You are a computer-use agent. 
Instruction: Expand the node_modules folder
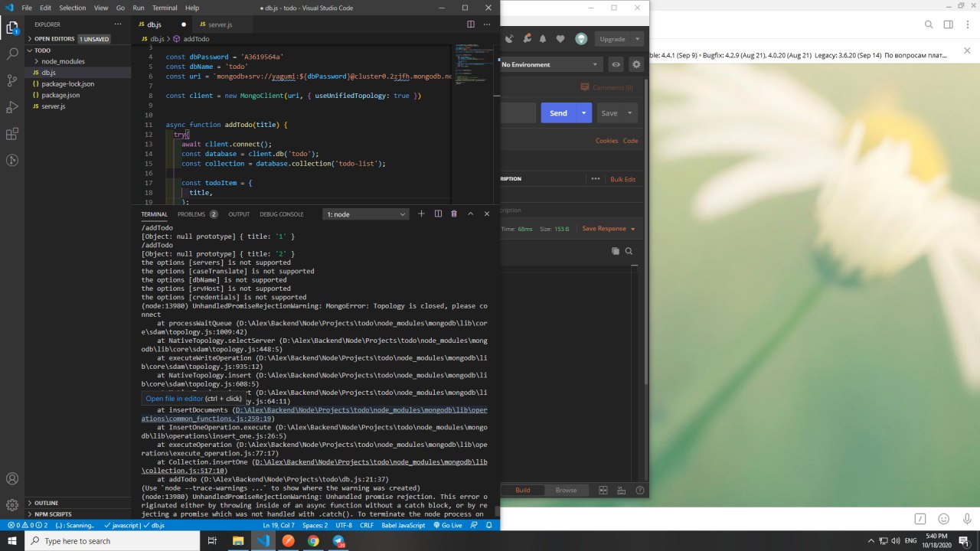(63, 61)
